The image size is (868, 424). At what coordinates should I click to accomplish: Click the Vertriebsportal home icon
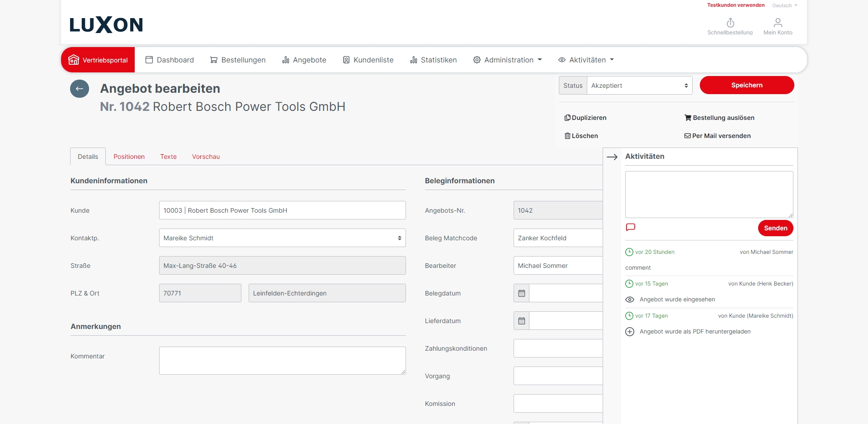tap(74, 60)
